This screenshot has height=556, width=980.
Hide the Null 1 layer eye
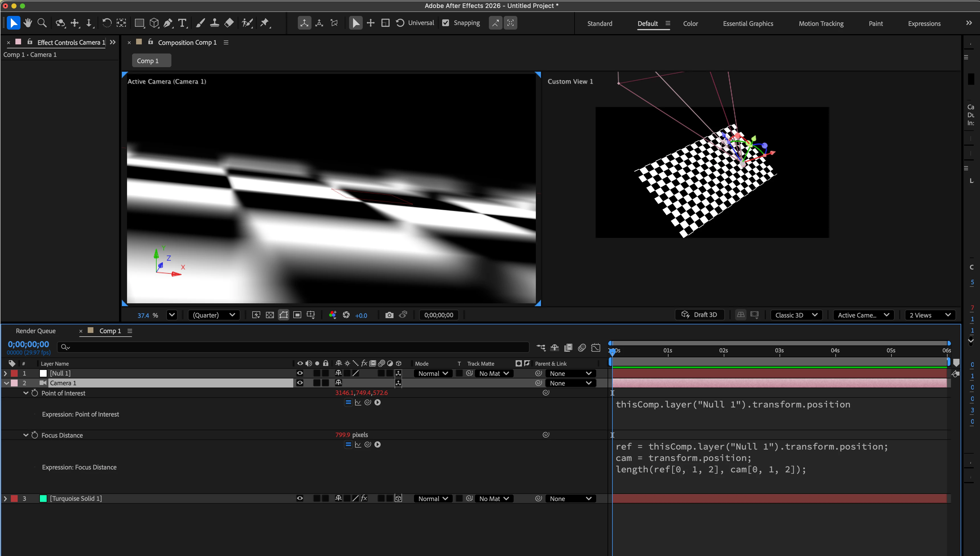click(x=300, y=373)
